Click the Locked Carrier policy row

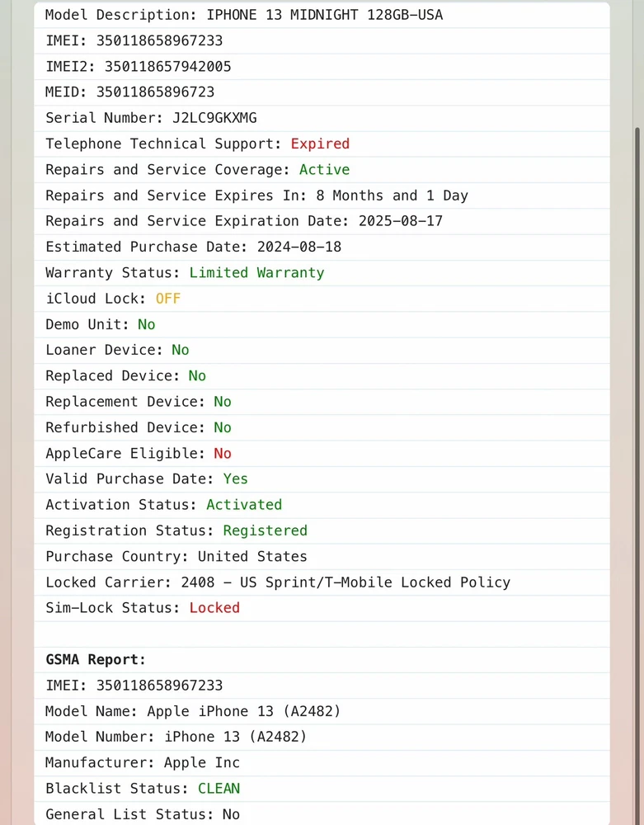(x=278, y=582)
